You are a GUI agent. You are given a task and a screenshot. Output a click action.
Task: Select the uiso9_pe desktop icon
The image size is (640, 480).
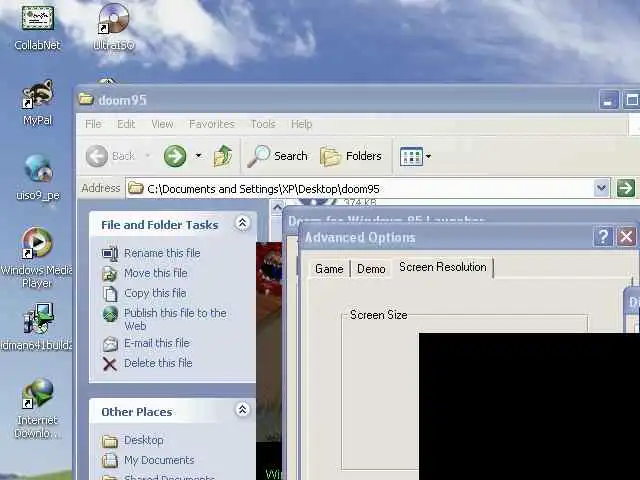click(38, 177)
